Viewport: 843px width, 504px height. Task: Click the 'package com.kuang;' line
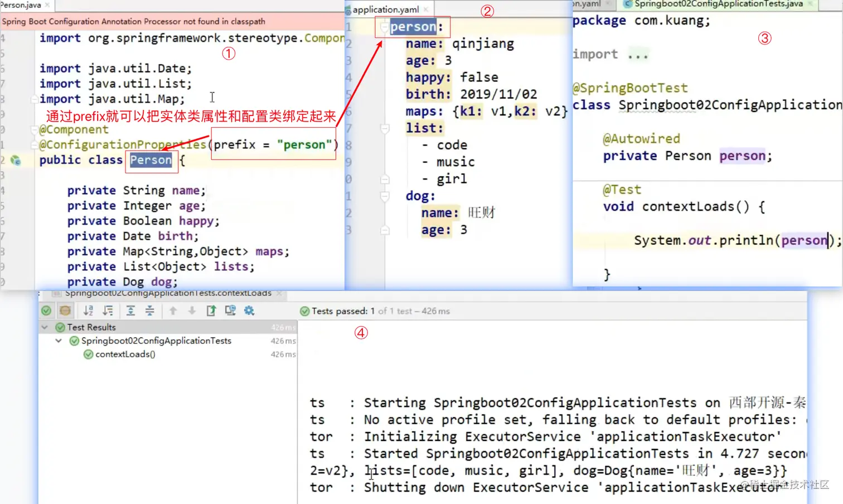tap(642, 21)
